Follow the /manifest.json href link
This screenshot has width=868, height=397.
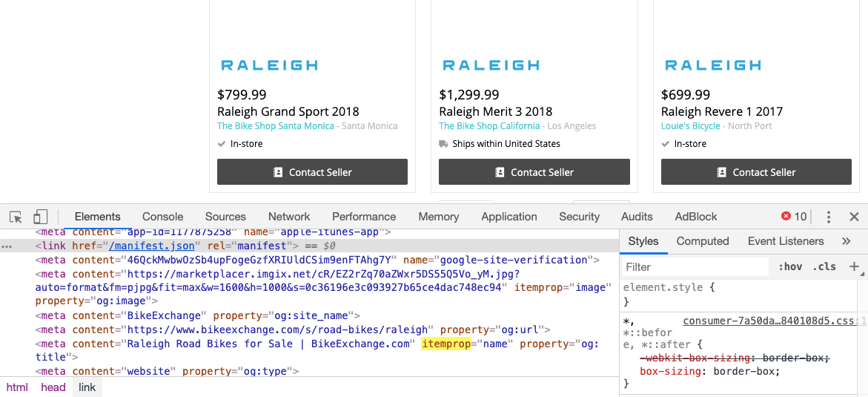[152, 246]
